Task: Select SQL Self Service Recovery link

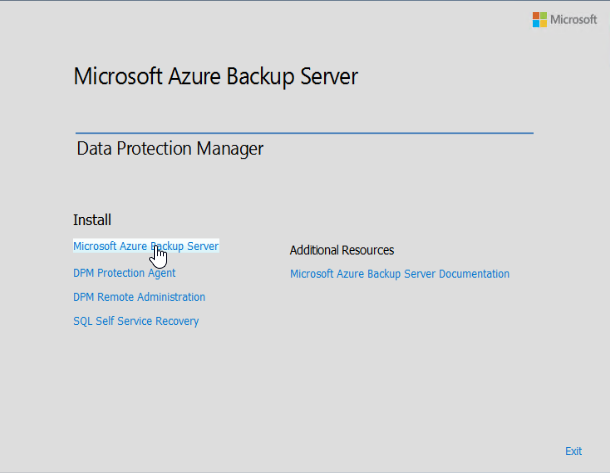Action: pyautogui.click(x=136, y=321)
